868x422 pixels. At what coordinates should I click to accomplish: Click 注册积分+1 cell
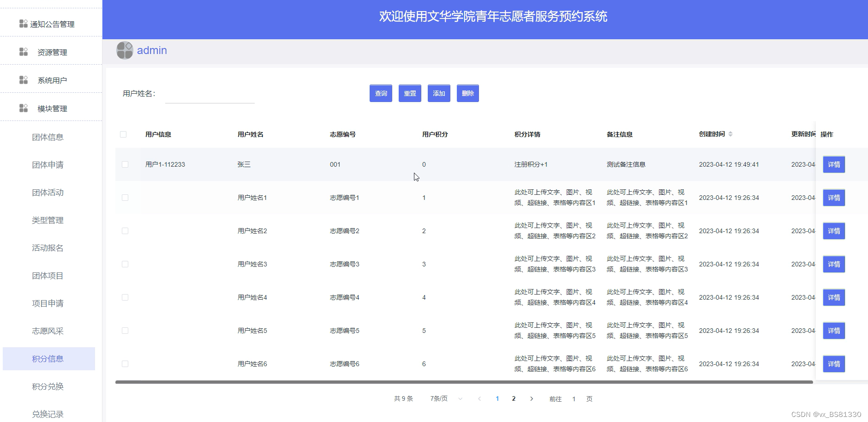pos(531,164)
